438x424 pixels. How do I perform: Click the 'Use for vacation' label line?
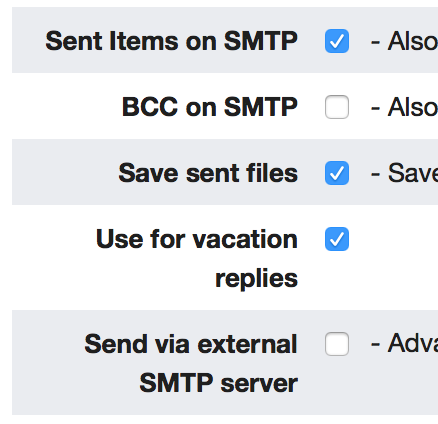(x=197, y=239)
